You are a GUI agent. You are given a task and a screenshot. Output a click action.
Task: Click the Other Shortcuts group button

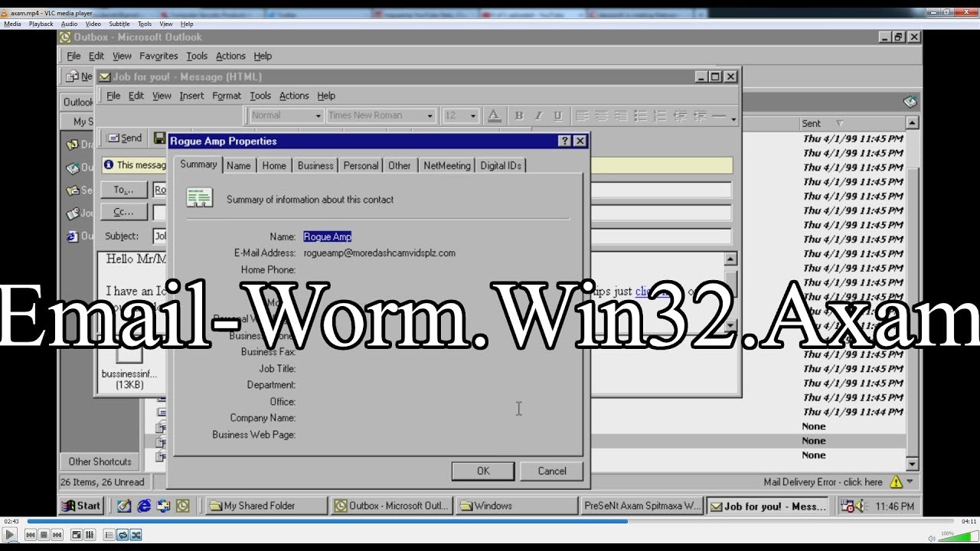[x=100, y=461]
